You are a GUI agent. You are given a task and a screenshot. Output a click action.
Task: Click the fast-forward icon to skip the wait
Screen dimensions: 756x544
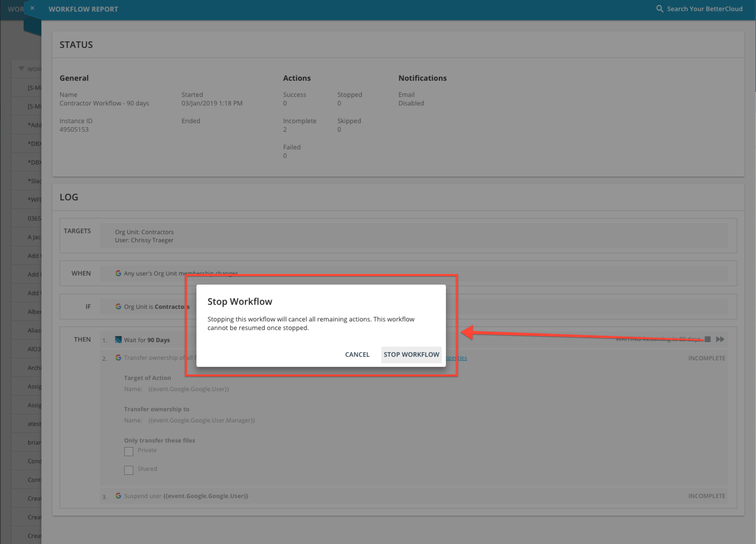tap(720, 339)
